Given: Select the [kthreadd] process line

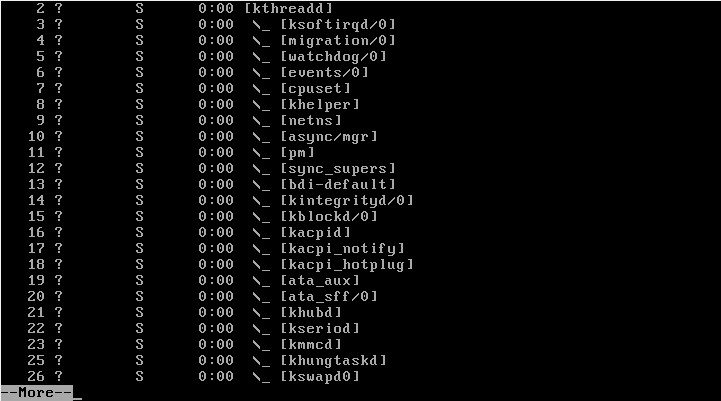Looking at the screenshot, I should point(288,8).
